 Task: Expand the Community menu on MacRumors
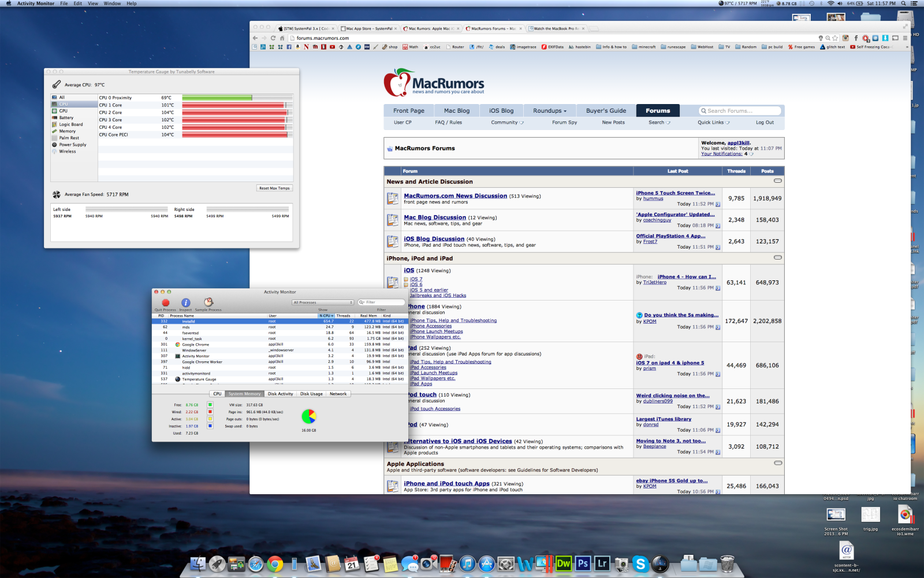pyautogui.click(x=508, y=123)
